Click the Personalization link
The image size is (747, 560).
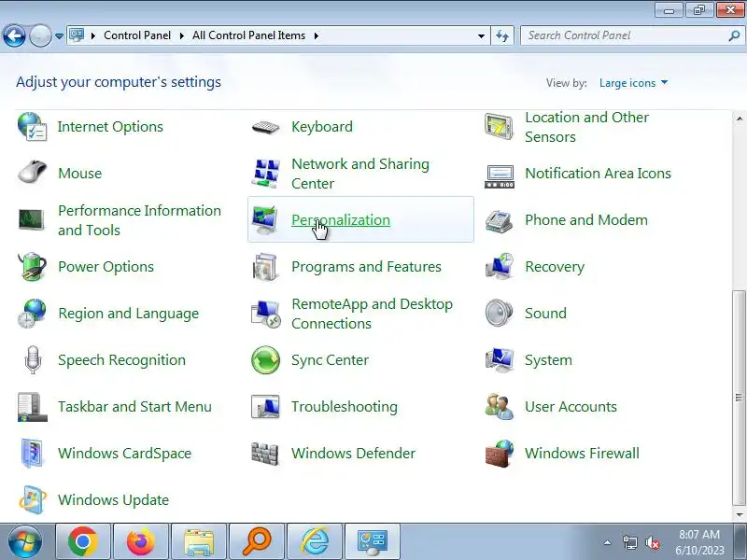[x=341, y=220]
